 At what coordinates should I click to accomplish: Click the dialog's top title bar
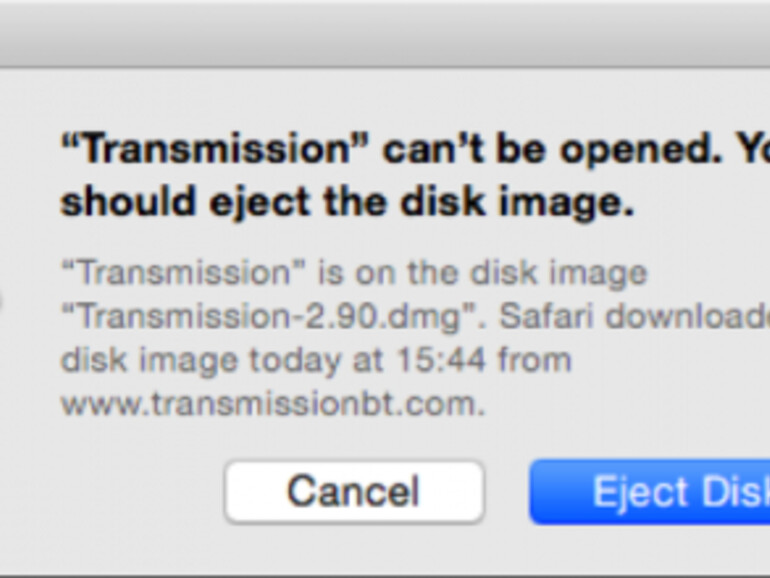click(385, 32)
